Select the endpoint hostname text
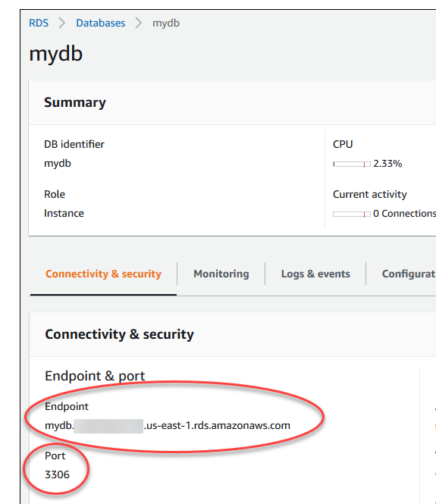 pyautogui.click(x=168, y=426)
